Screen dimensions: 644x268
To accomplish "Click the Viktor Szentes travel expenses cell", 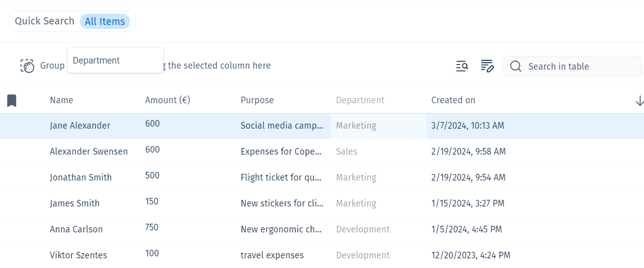I will [272, 255].
